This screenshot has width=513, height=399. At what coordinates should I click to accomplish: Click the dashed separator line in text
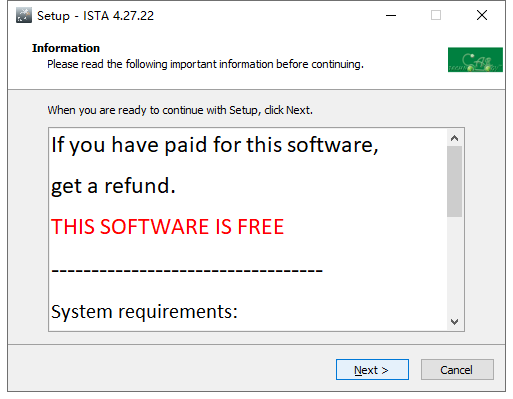187,270
